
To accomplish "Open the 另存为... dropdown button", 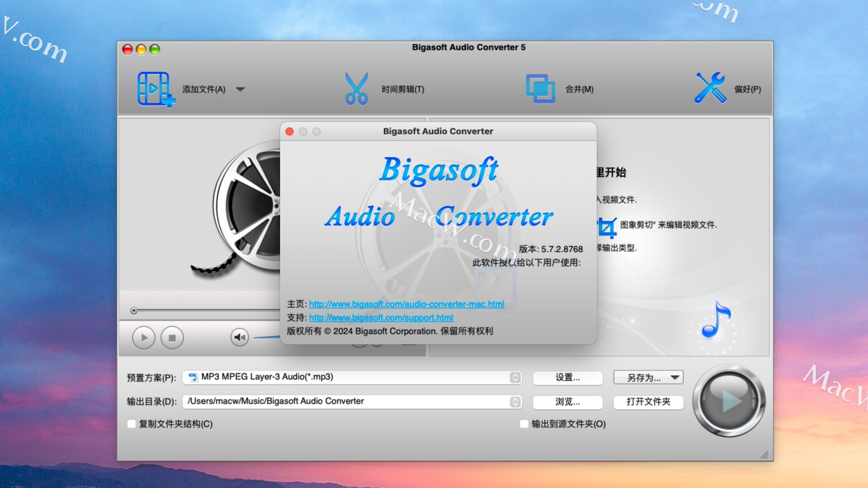I will click(648, 378).
